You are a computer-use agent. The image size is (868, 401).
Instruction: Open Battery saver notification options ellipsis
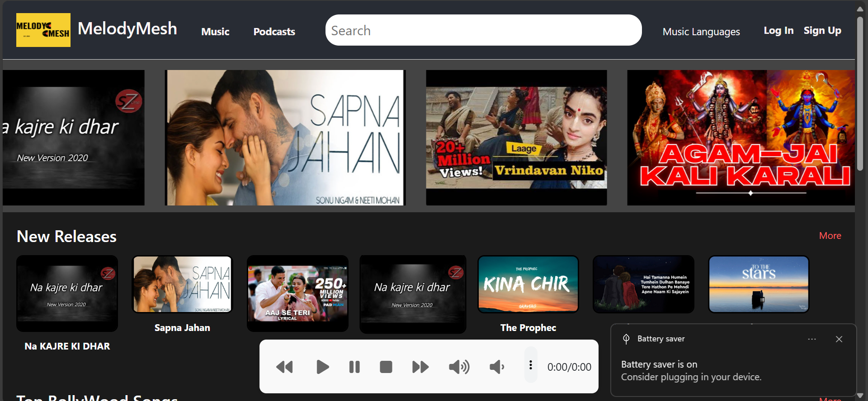(x=812, y=339)
